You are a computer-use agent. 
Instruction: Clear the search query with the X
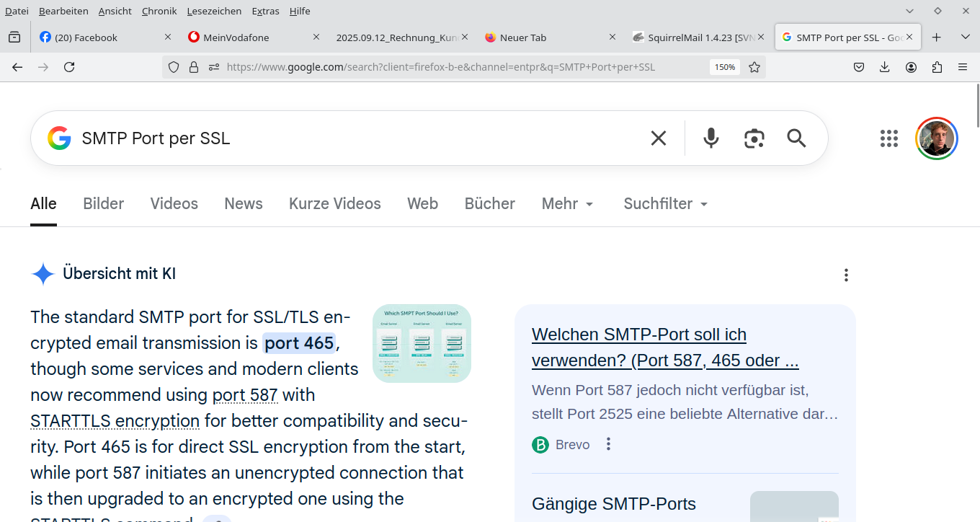[x=658, y=138]
